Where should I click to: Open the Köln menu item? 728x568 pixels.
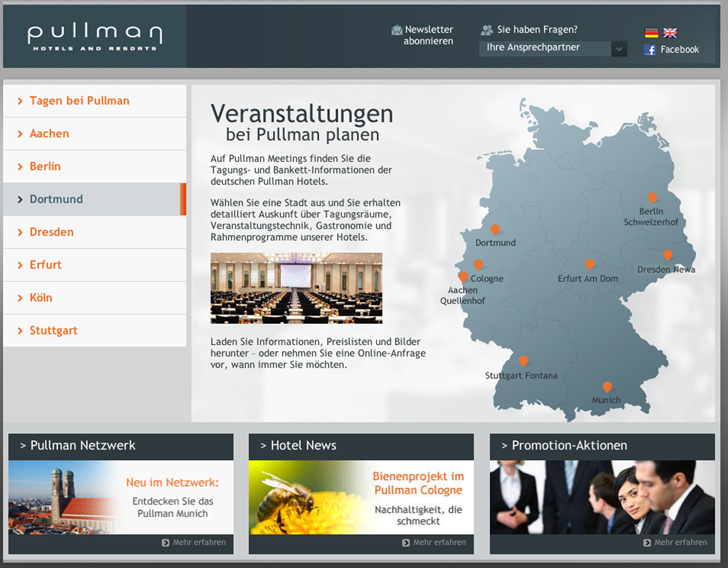(95, 298)
